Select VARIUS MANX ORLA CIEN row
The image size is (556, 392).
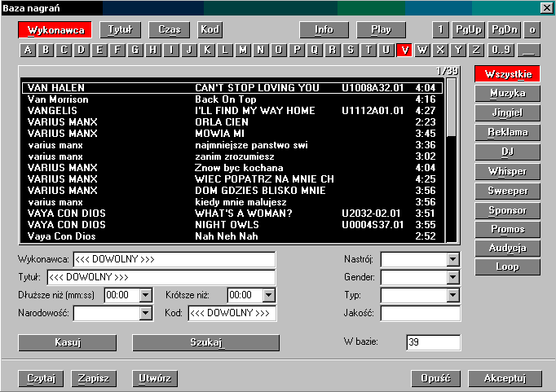[x=232, y=122]
